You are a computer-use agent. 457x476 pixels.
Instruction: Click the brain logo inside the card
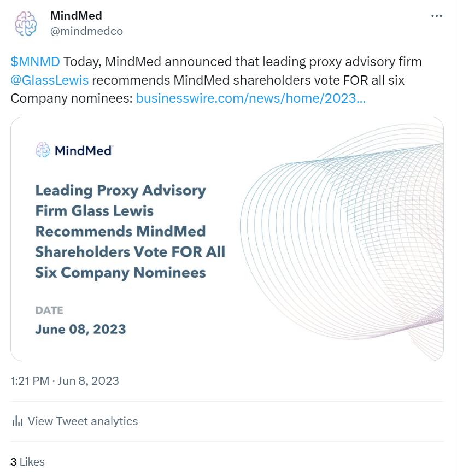pos(43,150)
